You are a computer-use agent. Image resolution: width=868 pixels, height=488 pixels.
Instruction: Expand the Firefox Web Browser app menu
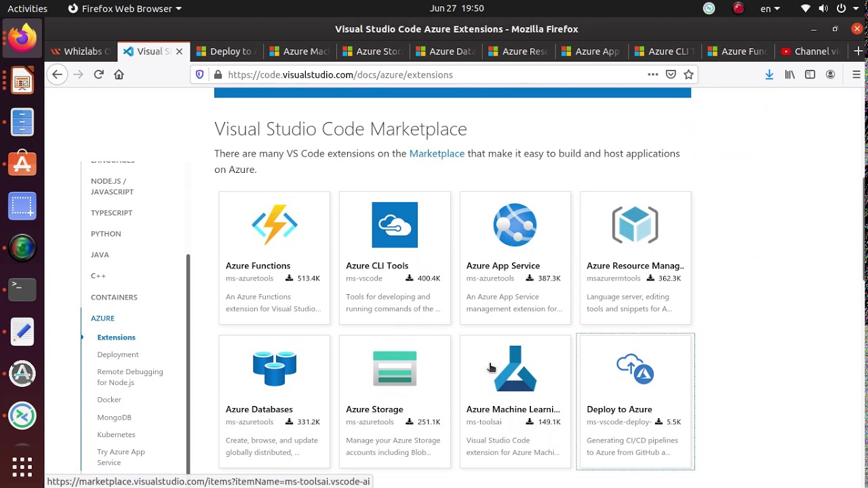point(125,8)
